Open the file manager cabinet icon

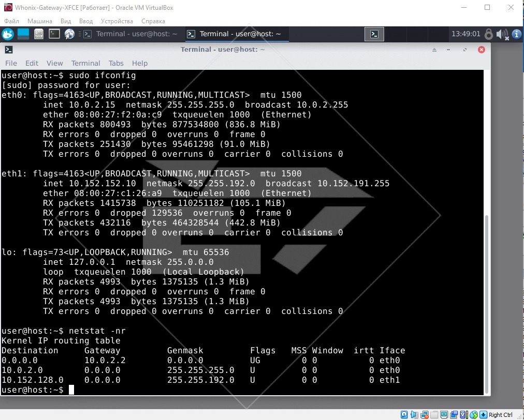pos(39,34)
